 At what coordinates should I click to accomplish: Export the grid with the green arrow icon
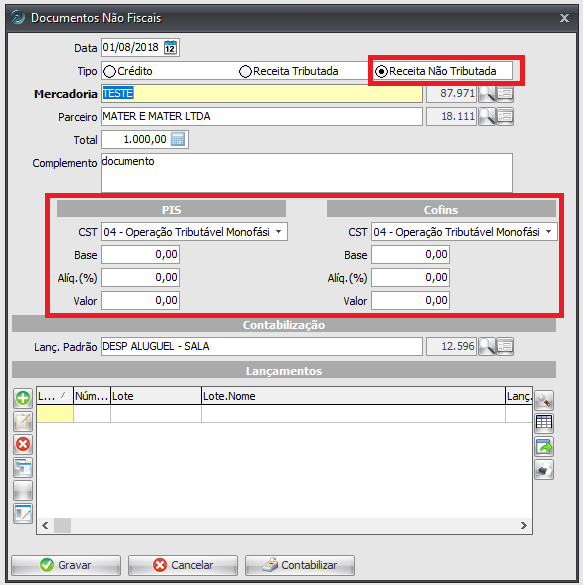(x=544, y=446)
